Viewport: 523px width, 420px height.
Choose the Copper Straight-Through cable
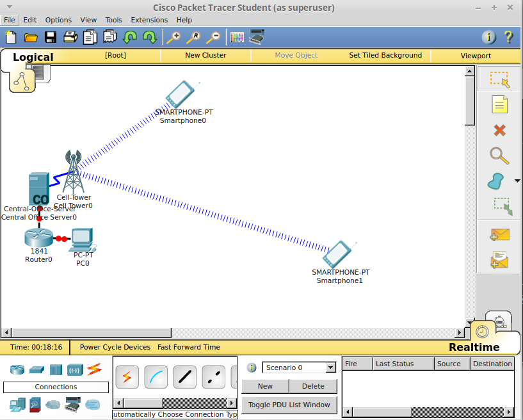(x=184, y=376)
